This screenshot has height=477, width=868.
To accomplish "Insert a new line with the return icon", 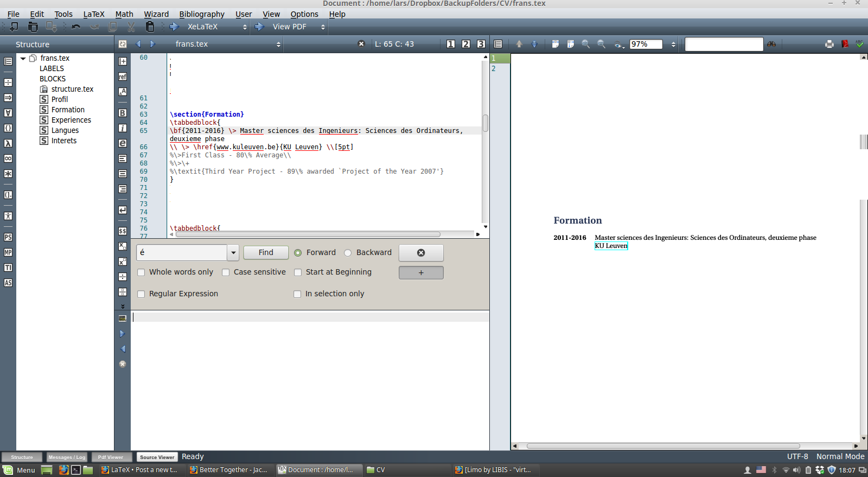I will (123, 210).
